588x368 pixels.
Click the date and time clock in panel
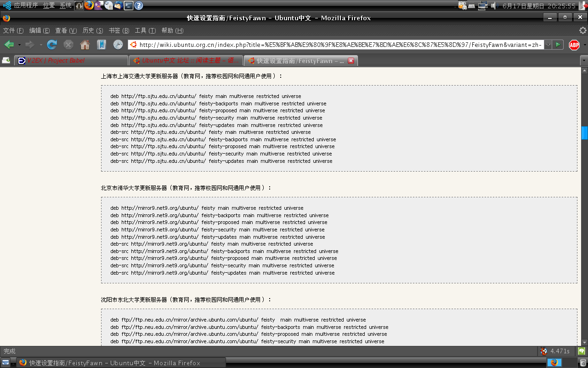tap(539, 6)
